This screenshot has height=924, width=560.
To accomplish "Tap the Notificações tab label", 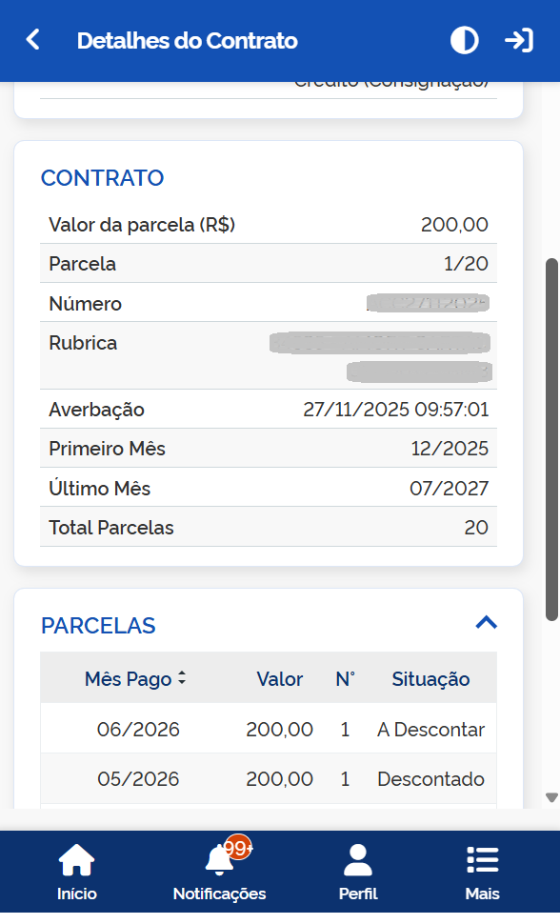I will pos(219,894).
